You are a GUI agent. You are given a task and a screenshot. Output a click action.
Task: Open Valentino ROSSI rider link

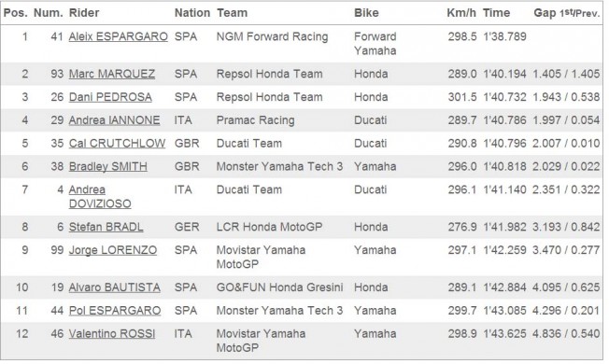point(112,334)
